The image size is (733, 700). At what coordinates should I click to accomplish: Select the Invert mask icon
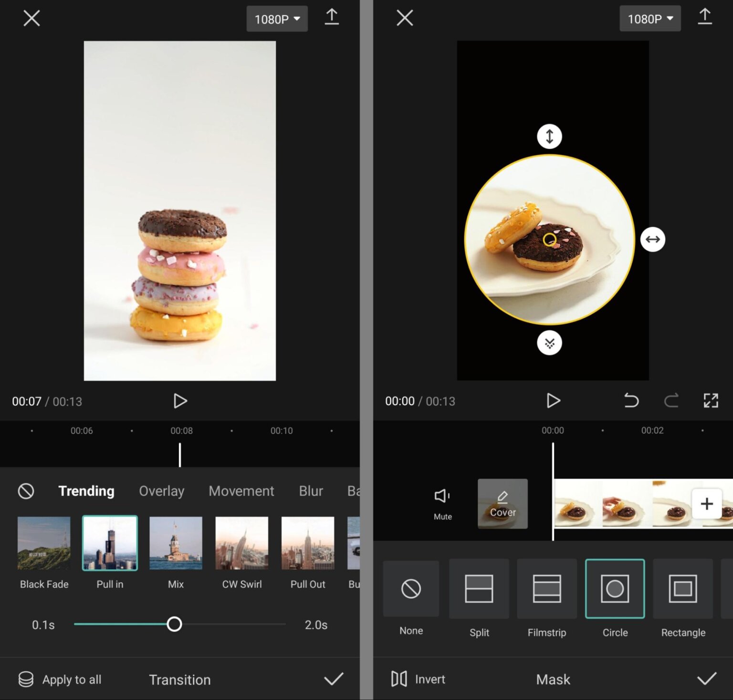[x=399, y=679]
